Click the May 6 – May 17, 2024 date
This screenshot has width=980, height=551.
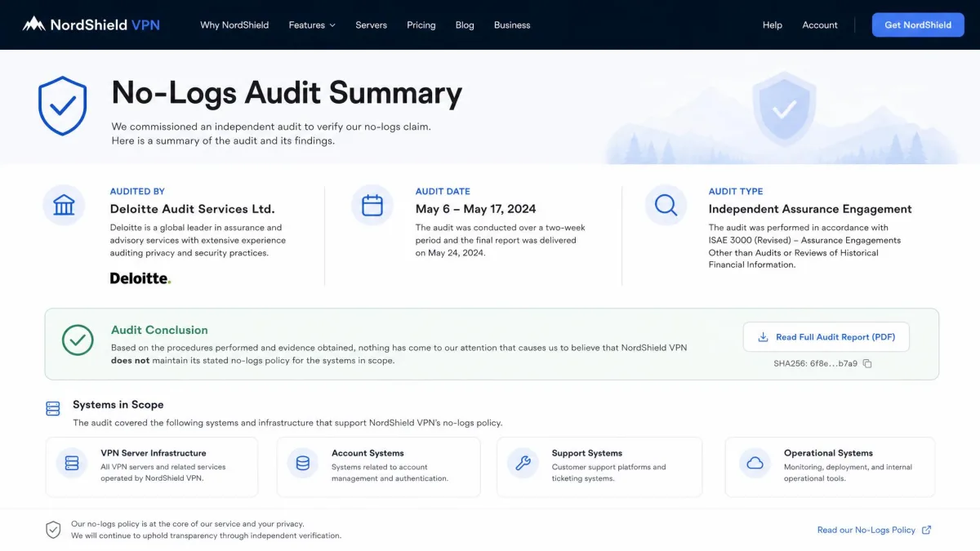coord(476,209)
